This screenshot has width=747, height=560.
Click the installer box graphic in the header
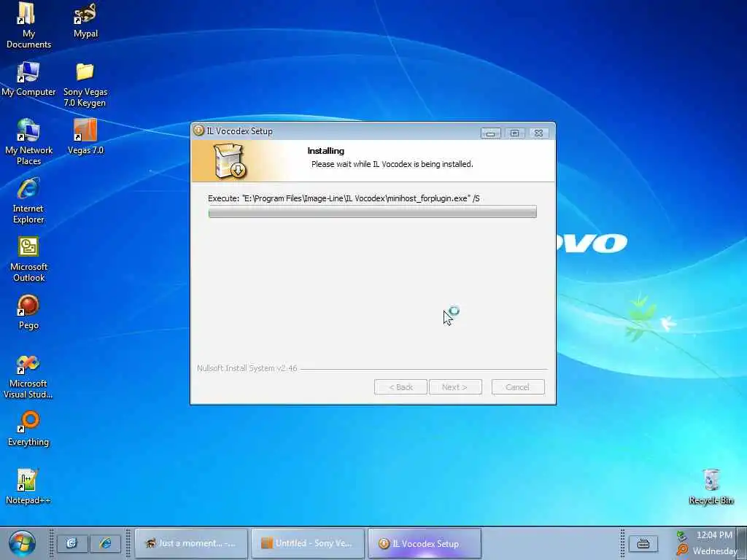point(230,161)
